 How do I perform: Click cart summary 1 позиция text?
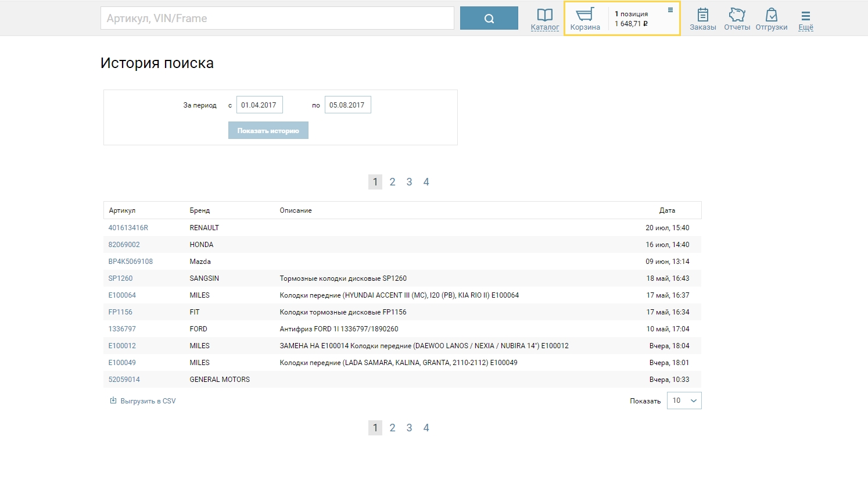[x=632, y=14]
